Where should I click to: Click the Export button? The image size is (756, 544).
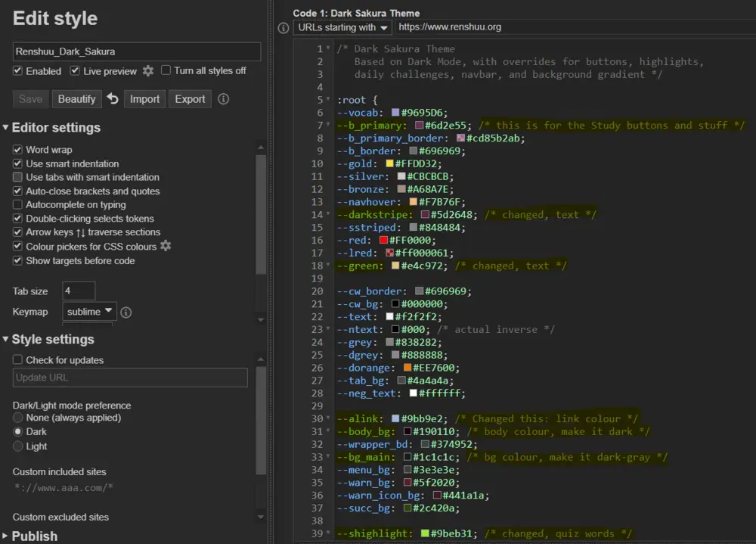pyautogui.click(x=190, y=99)
